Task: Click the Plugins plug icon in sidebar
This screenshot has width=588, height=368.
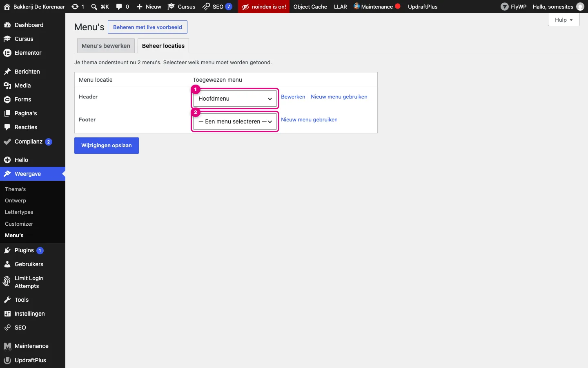Action: click(x=7, y=250)
